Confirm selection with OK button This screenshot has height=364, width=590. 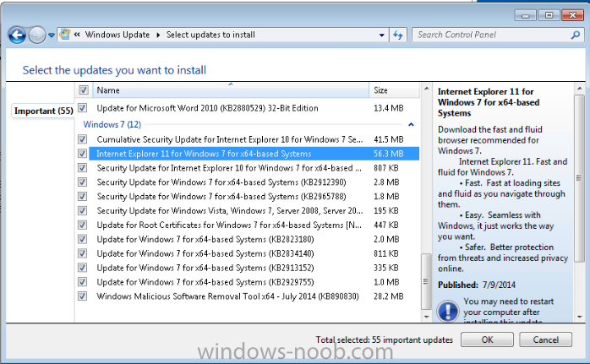[487, 340]
